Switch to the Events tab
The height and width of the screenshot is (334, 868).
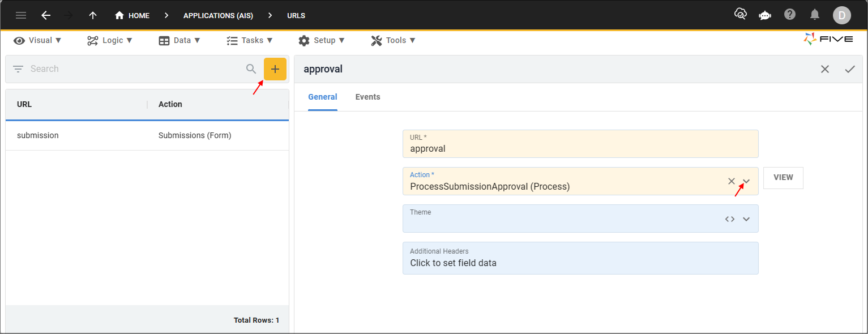coord(367,97)
